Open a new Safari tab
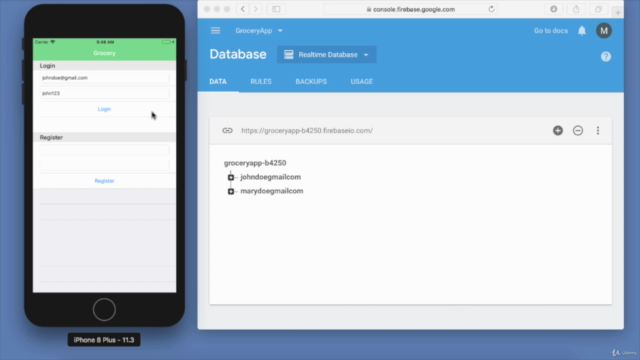 618,13
